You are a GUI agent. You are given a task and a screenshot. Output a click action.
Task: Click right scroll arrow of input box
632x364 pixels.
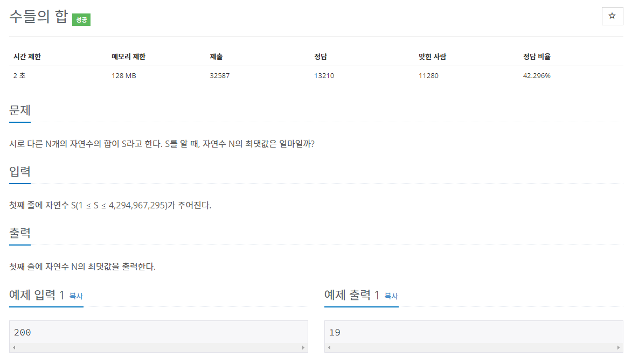(x=303, y=347)
